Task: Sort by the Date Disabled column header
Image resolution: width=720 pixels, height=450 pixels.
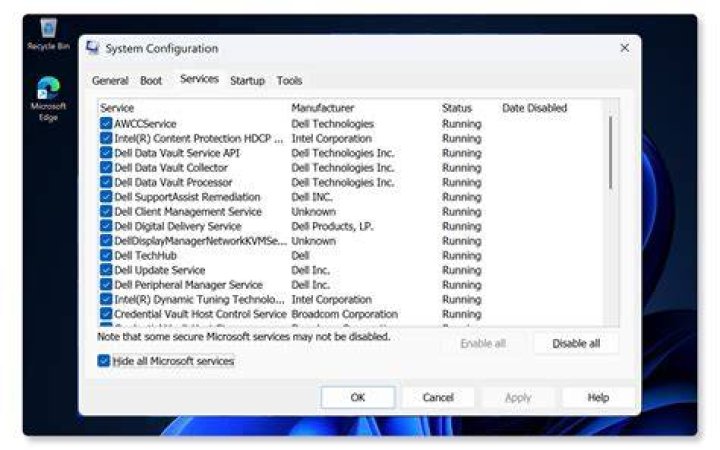Action: (x=534, y=108)
